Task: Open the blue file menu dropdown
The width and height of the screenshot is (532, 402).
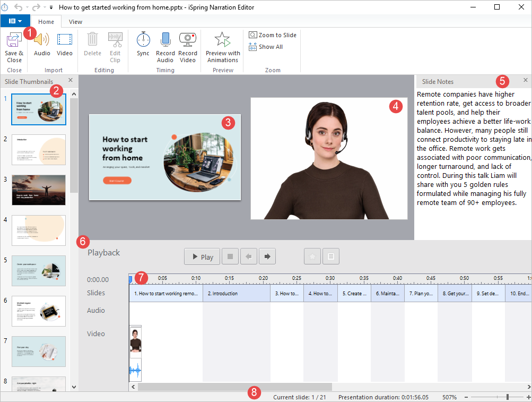Action: pyautogui.click(x=15, y=21)
